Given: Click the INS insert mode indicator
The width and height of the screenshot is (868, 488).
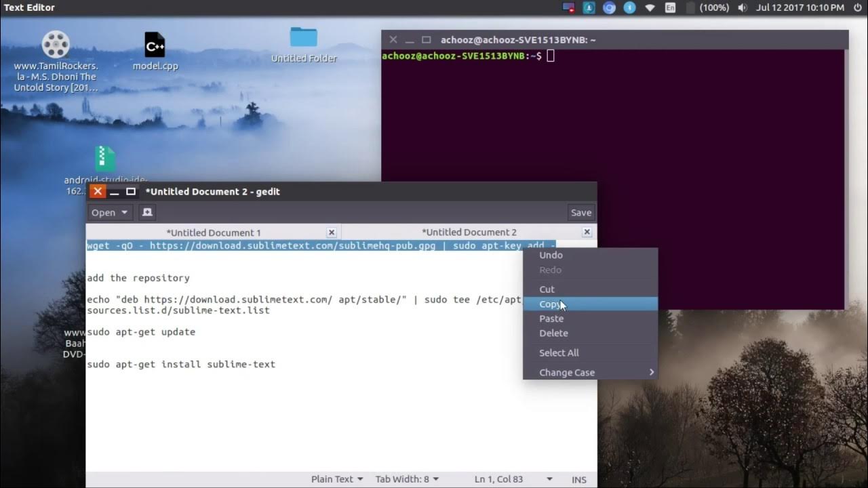Looking at the screenshot, I should point(579,479).
